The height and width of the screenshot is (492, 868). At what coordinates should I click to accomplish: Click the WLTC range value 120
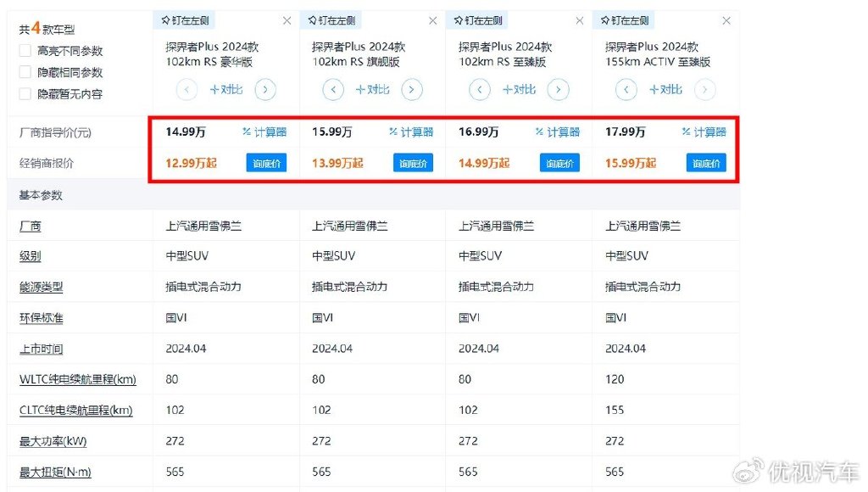click(x=615, y=379)
